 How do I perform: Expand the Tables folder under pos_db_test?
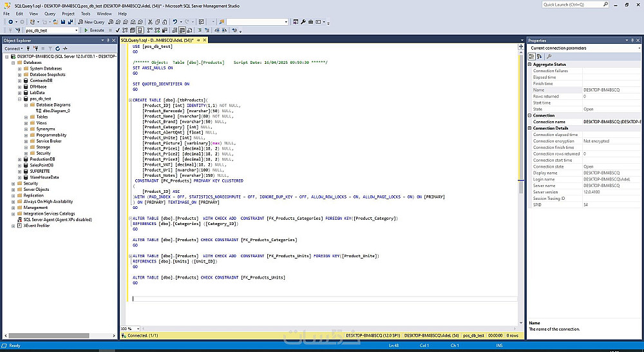click(x=26, y=117)
